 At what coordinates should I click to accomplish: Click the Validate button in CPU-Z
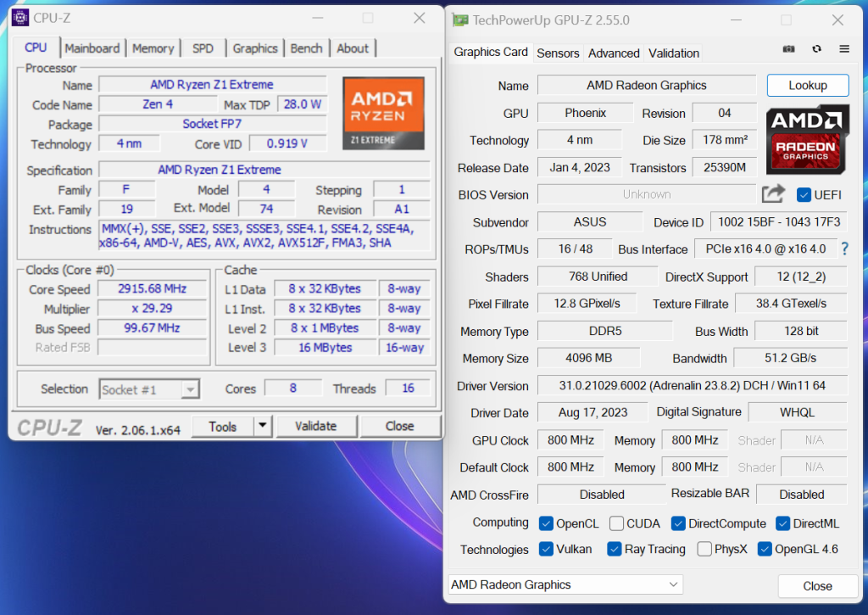click(315, 426)
